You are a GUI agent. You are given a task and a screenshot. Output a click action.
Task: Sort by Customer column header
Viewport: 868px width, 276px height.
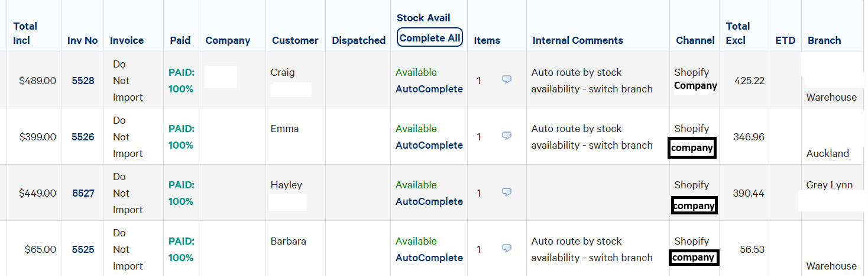295,40
